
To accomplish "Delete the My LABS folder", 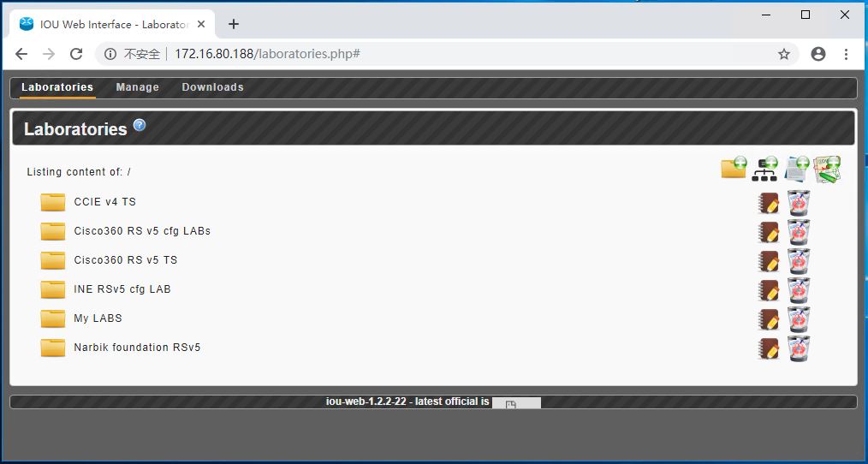I will [x=799, y=319].
